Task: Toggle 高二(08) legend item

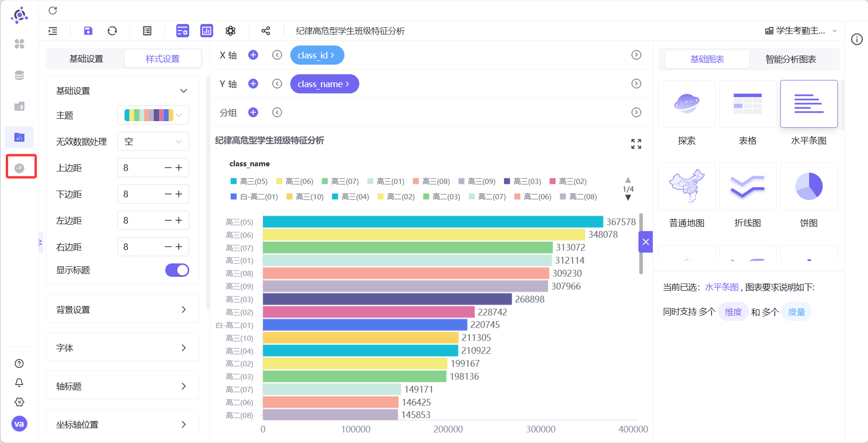Action: (x=578, y=197)
